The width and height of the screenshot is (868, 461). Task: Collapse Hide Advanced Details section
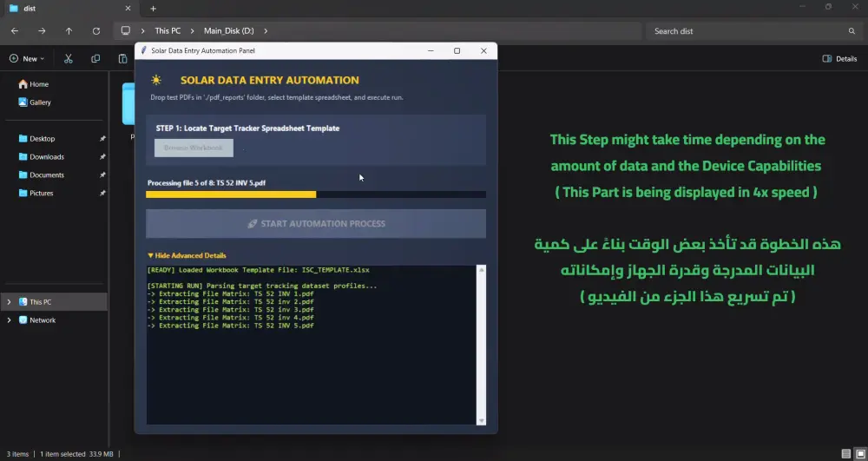point(187,256)
